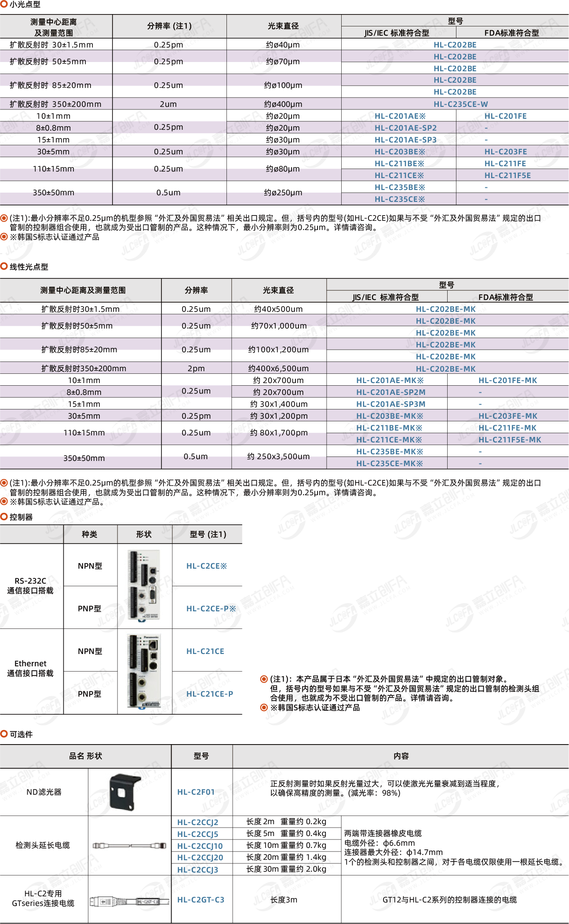This screenshot has width=569, height=924.
Task: Select the 控制器 section heading
Action: click(x=21, y=517)
